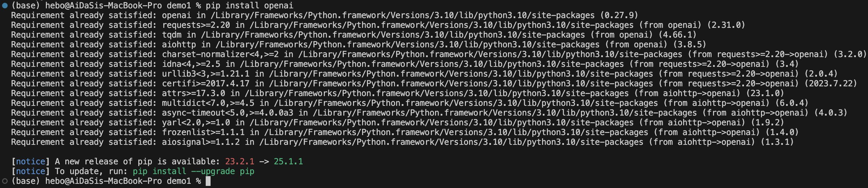868x188 pixels.
Task: Click the blue command decoration dot
Action: [5, 6]
